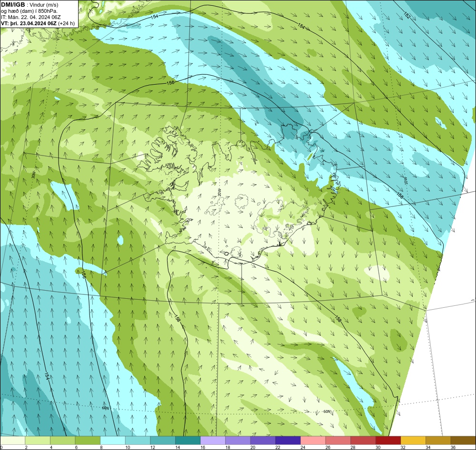Click the legend tick label '2'
This screenshot has width=476, height=450.
click(26, 447)
